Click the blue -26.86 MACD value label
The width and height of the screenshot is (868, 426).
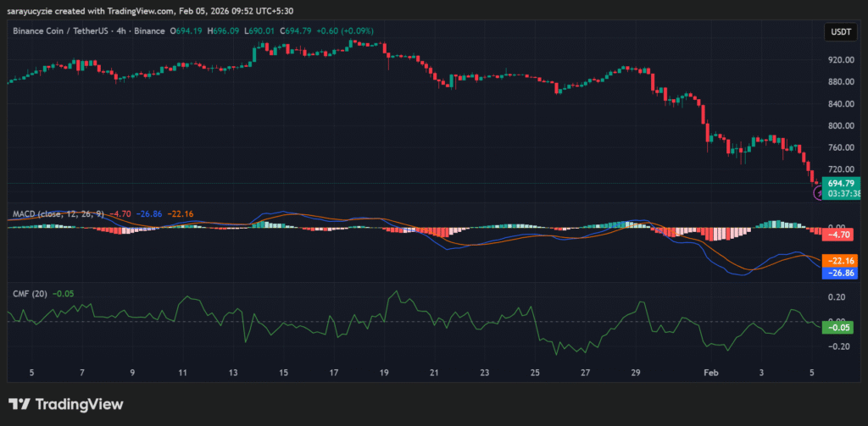pos(842,273)
